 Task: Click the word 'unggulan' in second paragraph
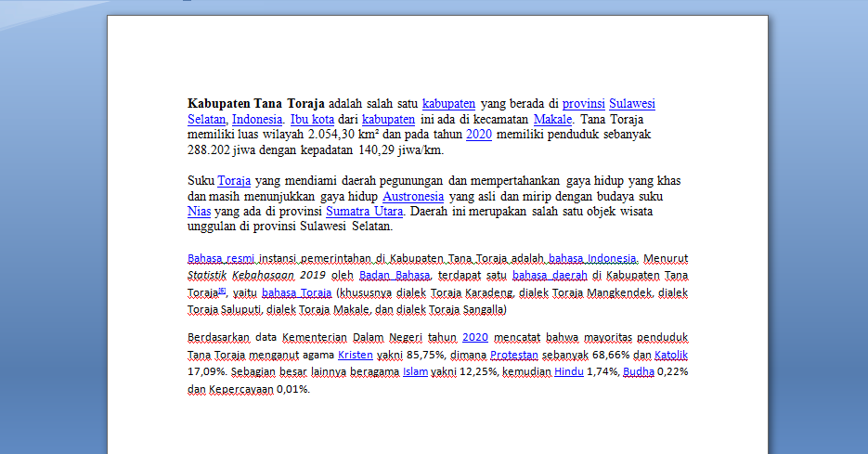(212, 227)
